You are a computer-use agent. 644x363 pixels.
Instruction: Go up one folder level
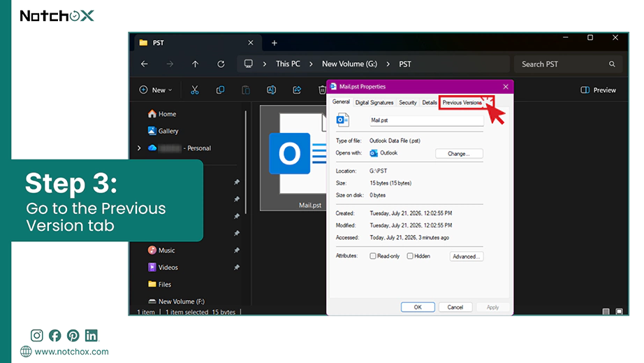(x=195, y=64)
